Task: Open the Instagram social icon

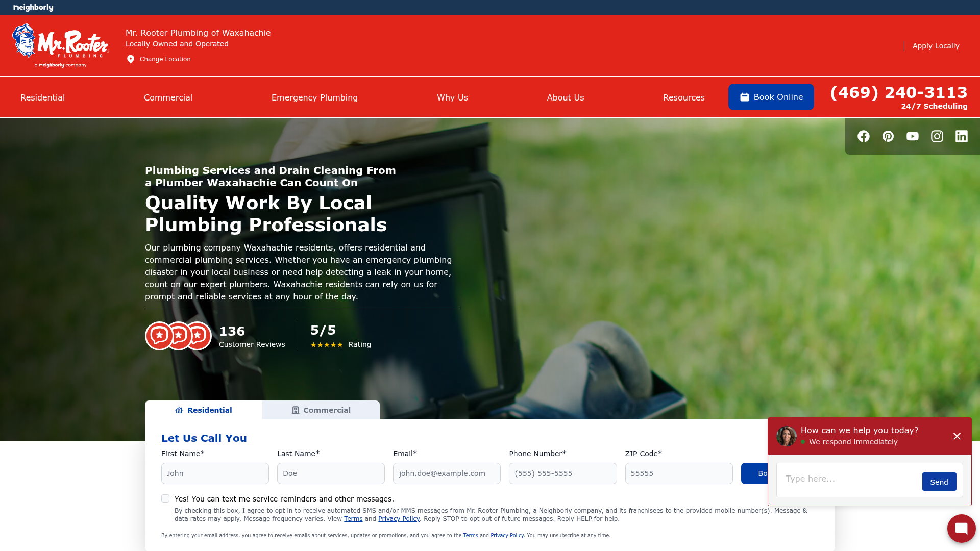Action: [937, 136]
